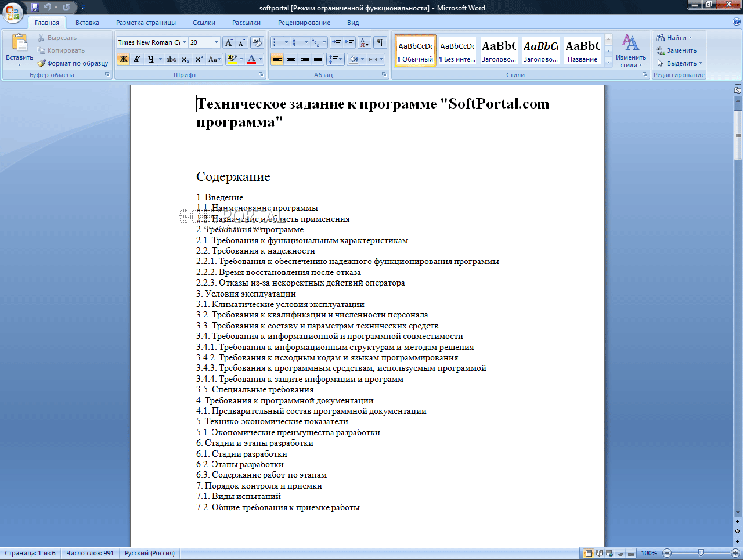Redo the last action in Quick Access toolbar
The image size is (743, 560).
coord(66,8)
